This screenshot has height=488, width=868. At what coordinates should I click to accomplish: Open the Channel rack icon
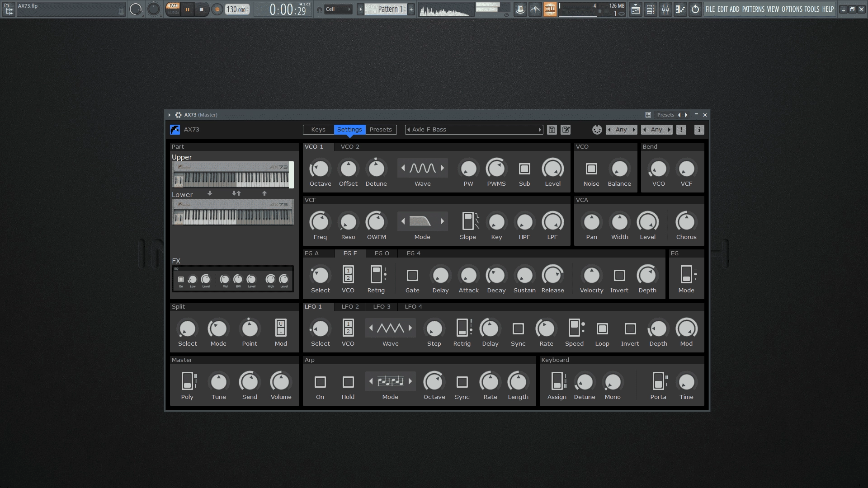tap(651, 9)
